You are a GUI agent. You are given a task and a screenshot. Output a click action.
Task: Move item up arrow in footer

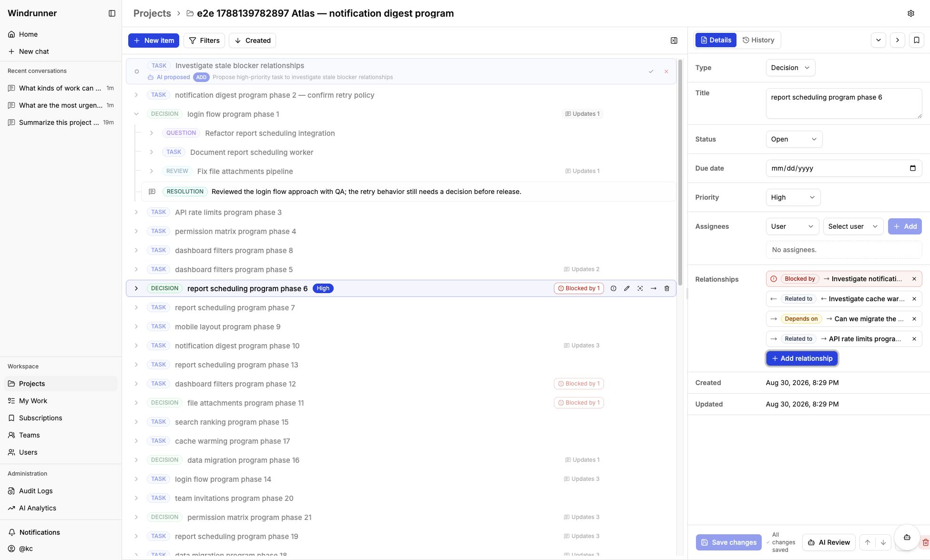(868, 542)
